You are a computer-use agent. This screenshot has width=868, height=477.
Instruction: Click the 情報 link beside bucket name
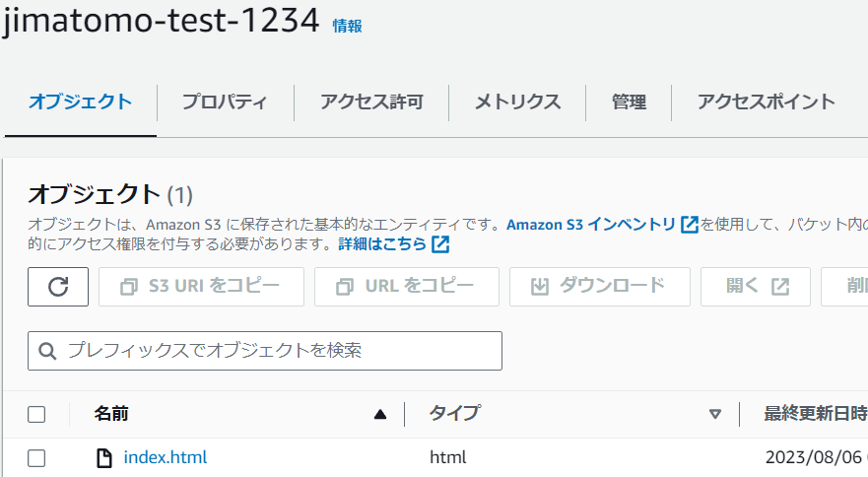[347, 26]
